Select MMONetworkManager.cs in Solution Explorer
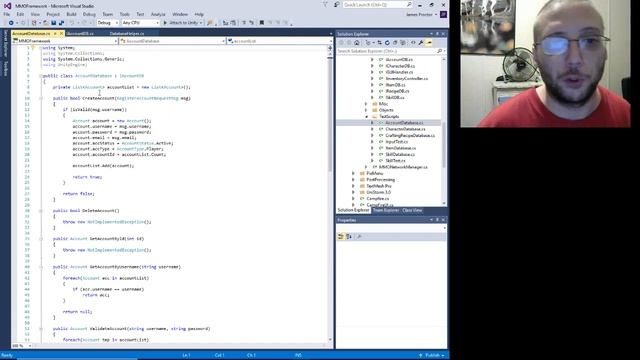This screenshot has width=640, height=360. 403,167
